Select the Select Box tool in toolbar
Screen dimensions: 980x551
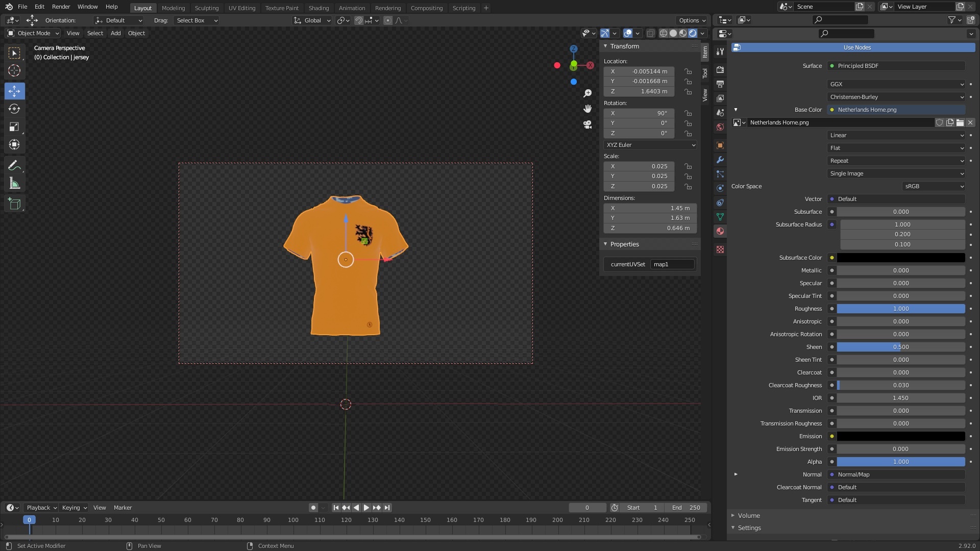[x=14, y=53]
